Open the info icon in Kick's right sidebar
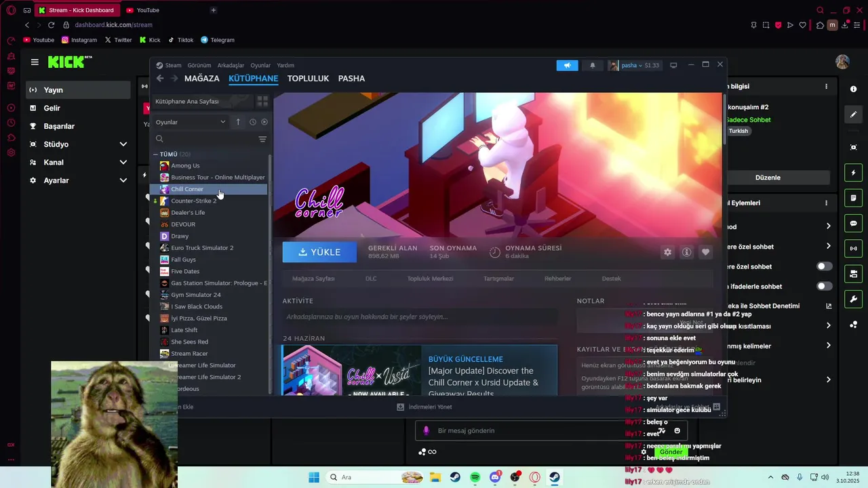This screenshot has width=868, height=488. point(853,89)
